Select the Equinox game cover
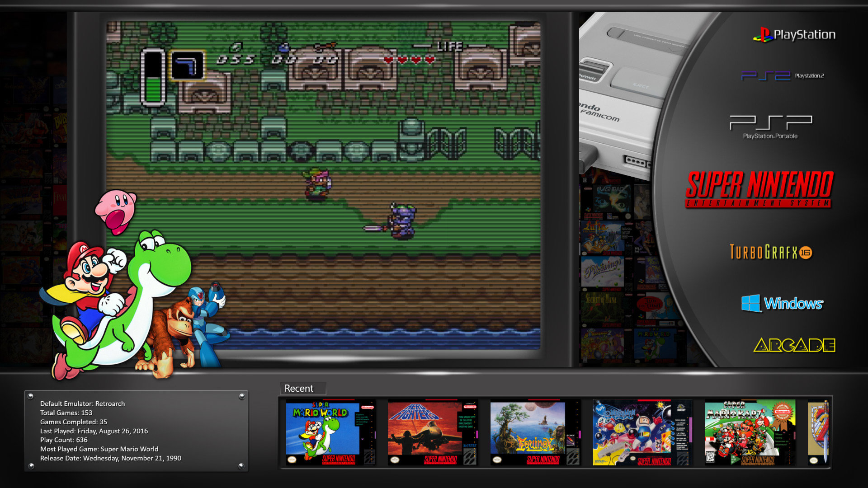Viewport: 868px width, 488px height. click(x=535, y=433)
